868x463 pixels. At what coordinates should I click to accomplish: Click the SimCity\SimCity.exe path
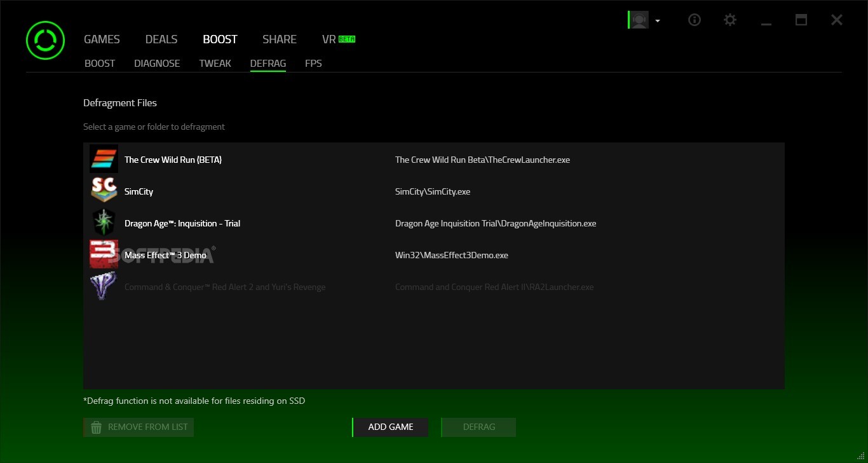click(433, 191)
